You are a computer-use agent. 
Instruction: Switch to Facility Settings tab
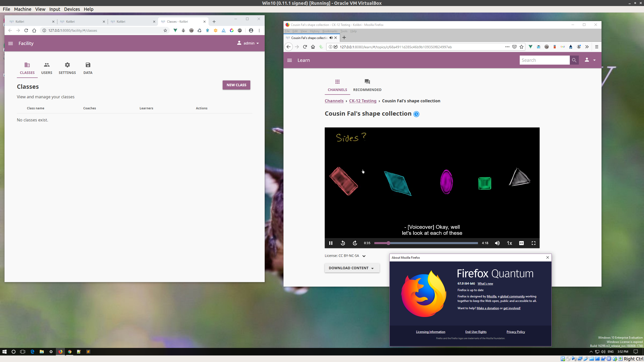click(67, 68)
